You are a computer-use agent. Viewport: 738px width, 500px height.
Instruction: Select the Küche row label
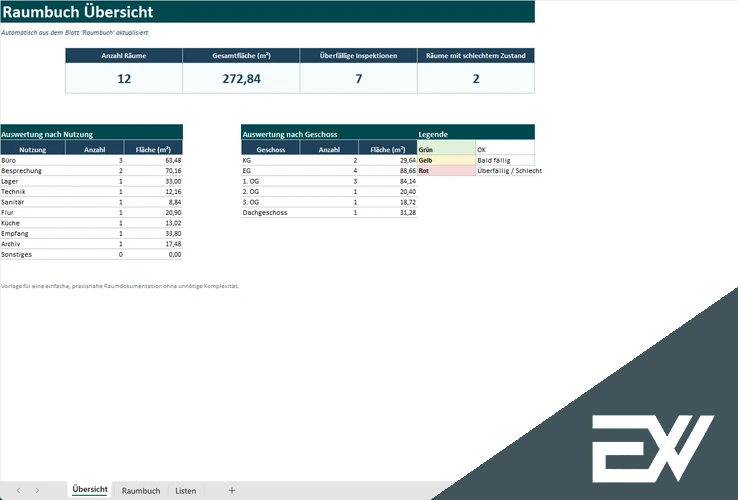pos(32,223)
